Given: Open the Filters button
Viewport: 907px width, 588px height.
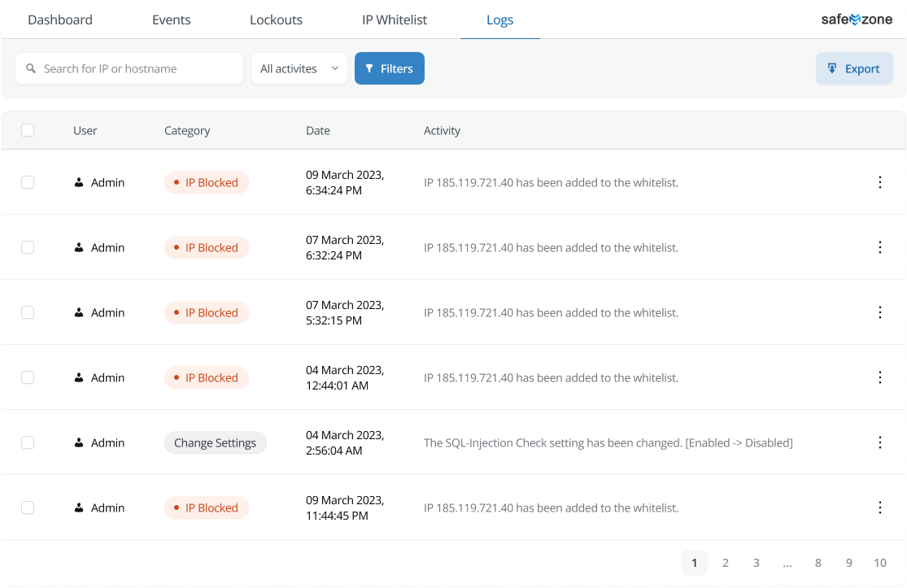Looking at the screenshot, I should [x=390, y=68].
